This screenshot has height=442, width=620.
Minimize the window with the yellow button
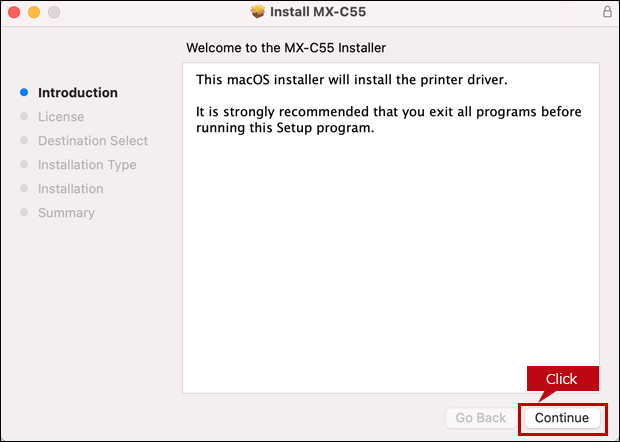33,12
